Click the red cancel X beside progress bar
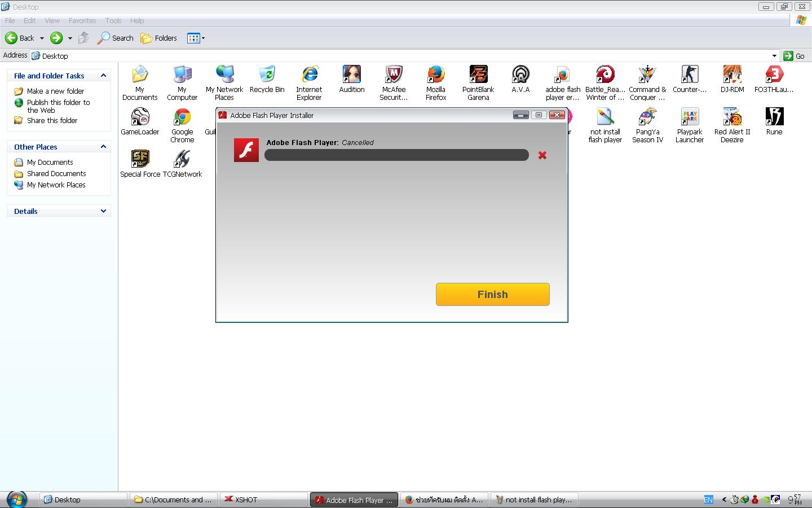The image size is (812, 508). pyautogui.click(x=542, y=155)
